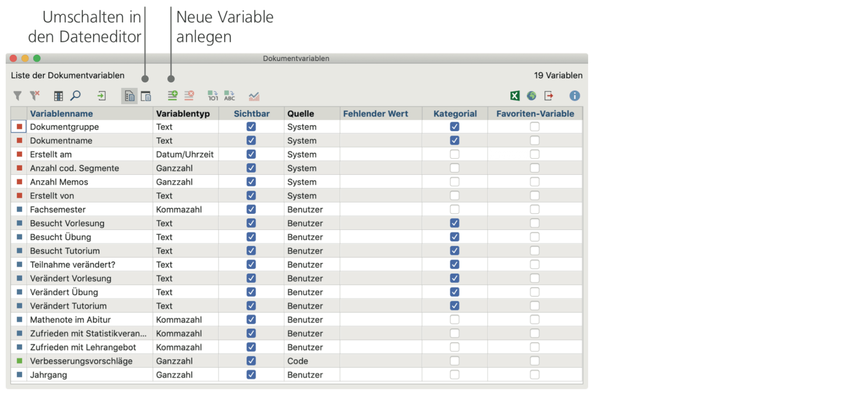This screenshot has width=868, height=394.
Task: Uncheck Kategorial for Teilnahme verändert?
Action: [x=454, y=264]
